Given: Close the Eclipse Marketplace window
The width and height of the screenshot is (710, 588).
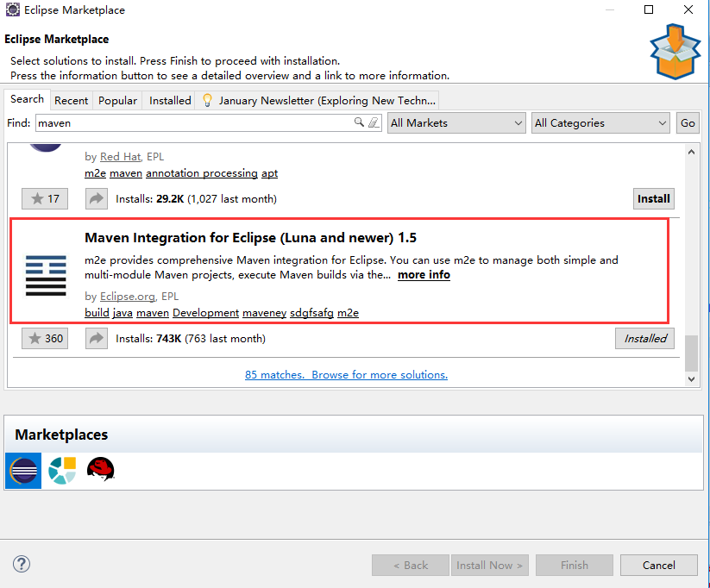Looking at the screenshot, I should pos(688,9).
